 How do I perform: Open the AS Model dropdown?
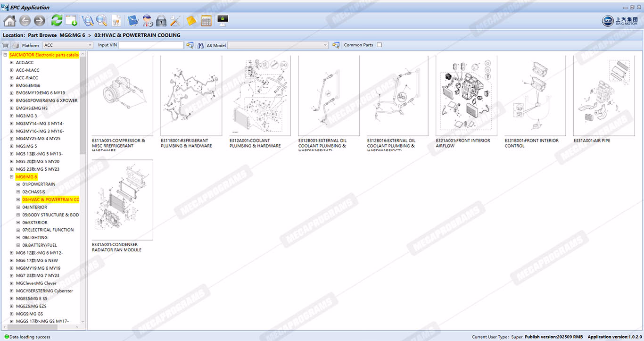[278, 45]
